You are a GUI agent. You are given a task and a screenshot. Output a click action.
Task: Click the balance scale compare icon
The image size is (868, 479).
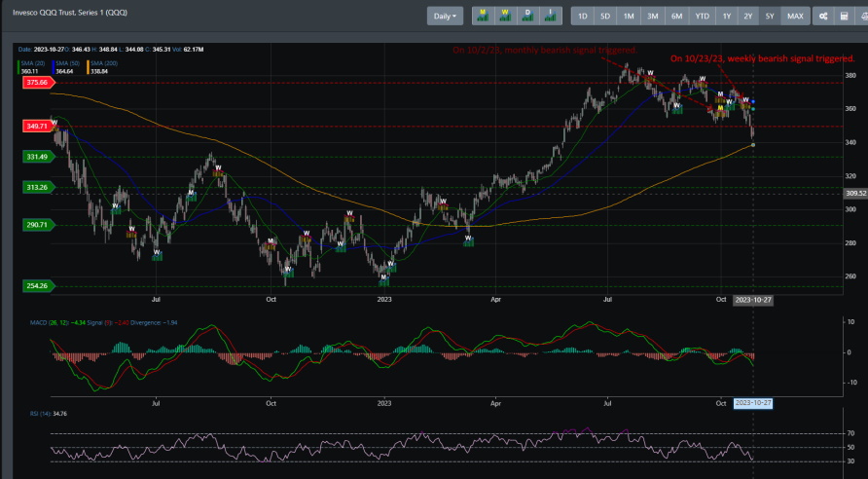coord(862,16)
